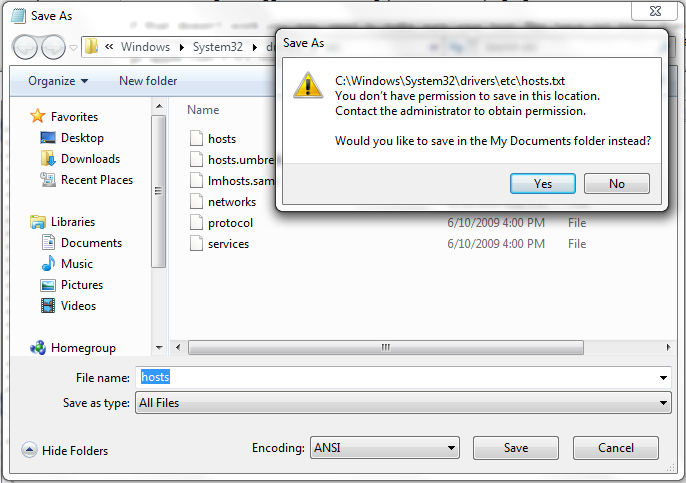Image resolution: width=686 pixels, height=483 pixels.
Task: Select the protocol file icon
Action: [196, 223]
